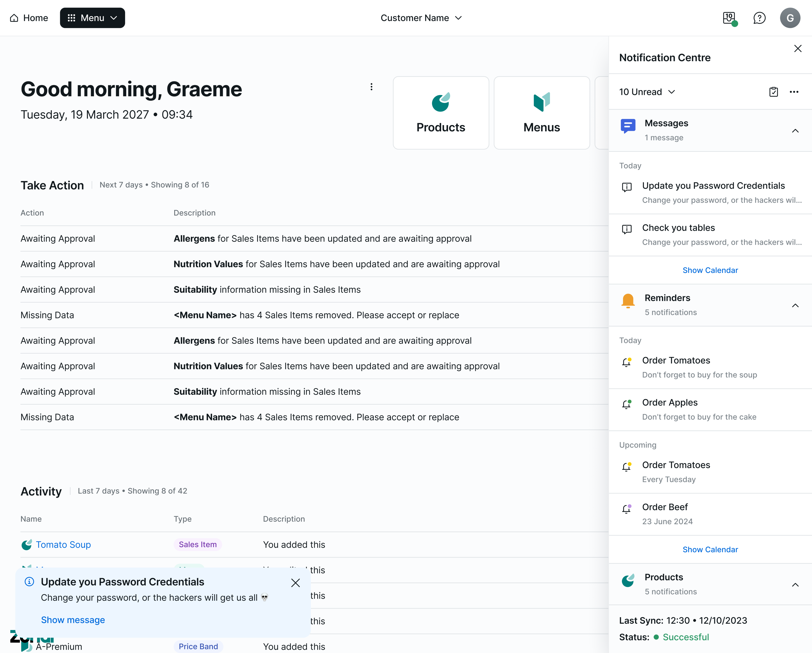The height and width of the screenshot is (653, 812).
Task: Collapse the Products notifications section
Action: click(795, 584)
